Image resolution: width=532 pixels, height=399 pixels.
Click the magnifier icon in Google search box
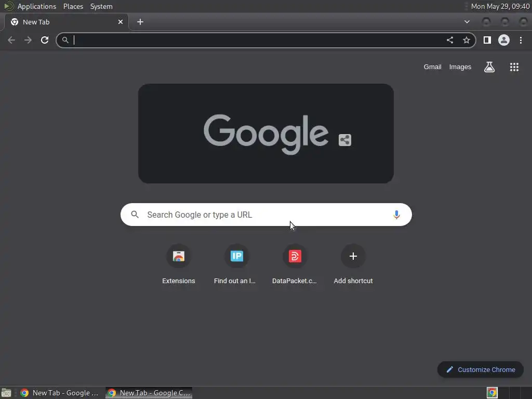point(135,215)
